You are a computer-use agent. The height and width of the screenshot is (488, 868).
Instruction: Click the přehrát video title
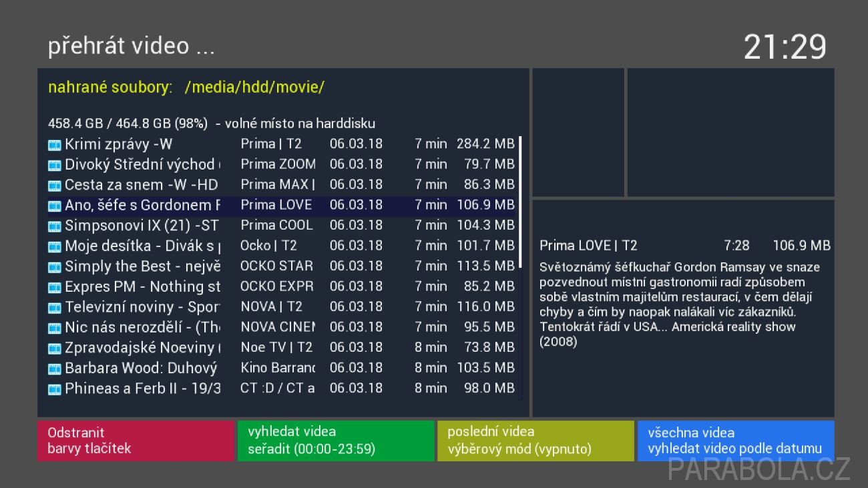tap(131, 46)
